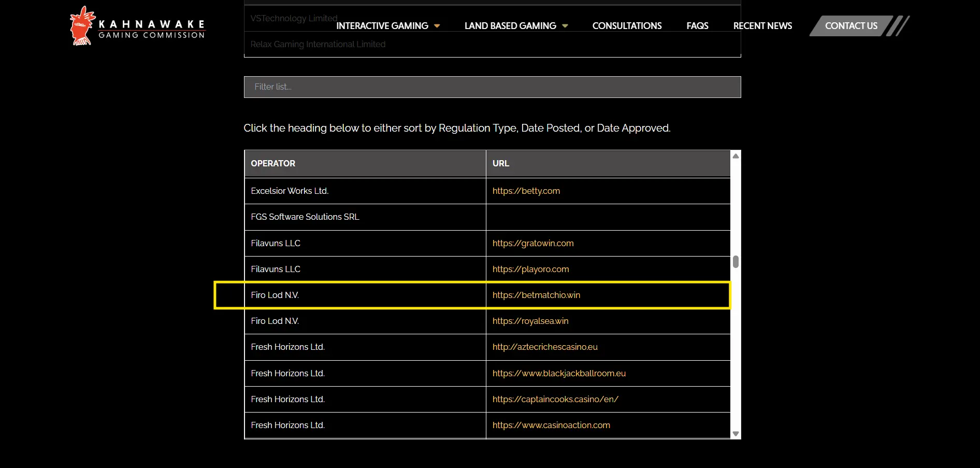The image size is (980, 468).
Task: Select Fresh Horizons Ltd. cell beside blackjackballroom.eu
Action: coord(365,373)
